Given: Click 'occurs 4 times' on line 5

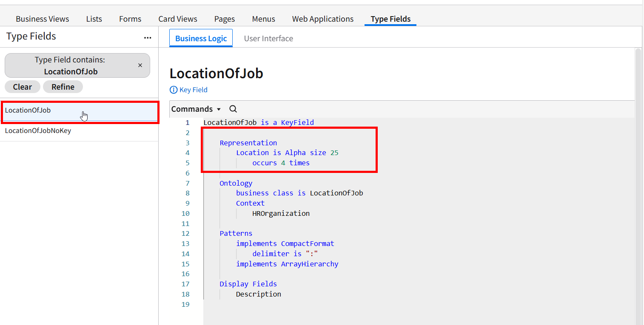Looking at the screenshot, I should pos(281,163).
